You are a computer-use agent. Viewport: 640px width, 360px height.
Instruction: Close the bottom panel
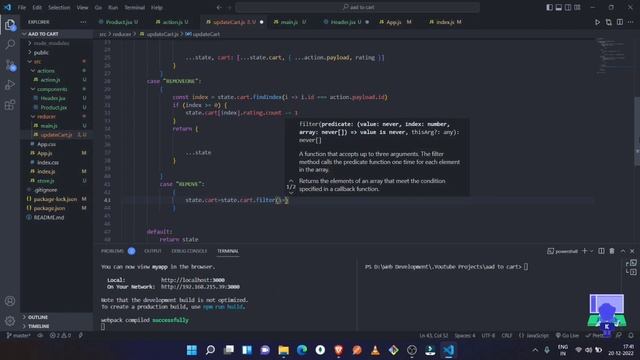[x=632, y=251]
